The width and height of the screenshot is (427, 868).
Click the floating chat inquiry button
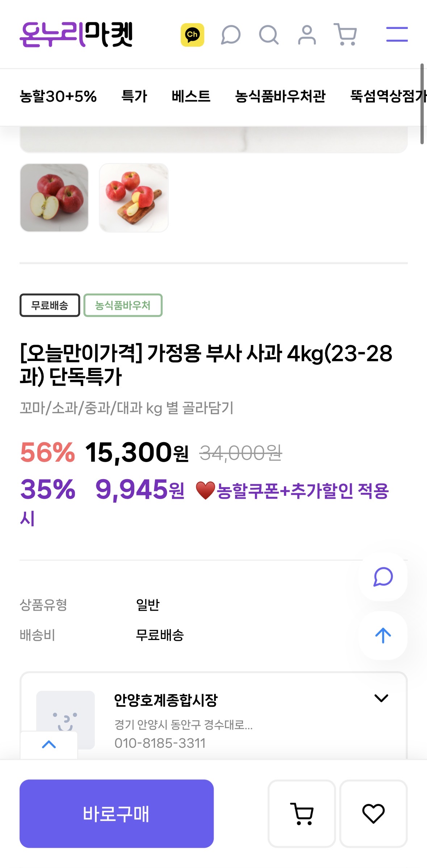tap(383, 577)
